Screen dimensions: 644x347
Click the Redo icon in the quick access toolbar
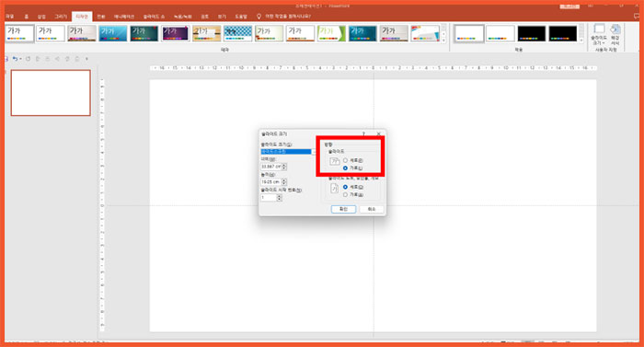28,59
